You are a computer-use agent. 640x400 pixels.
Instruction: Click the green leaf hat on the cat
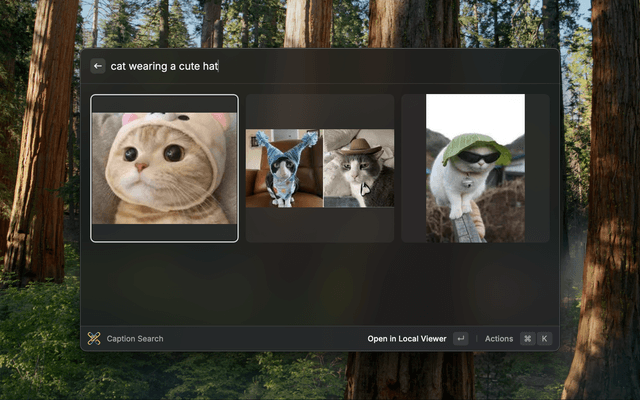[475, 146]
